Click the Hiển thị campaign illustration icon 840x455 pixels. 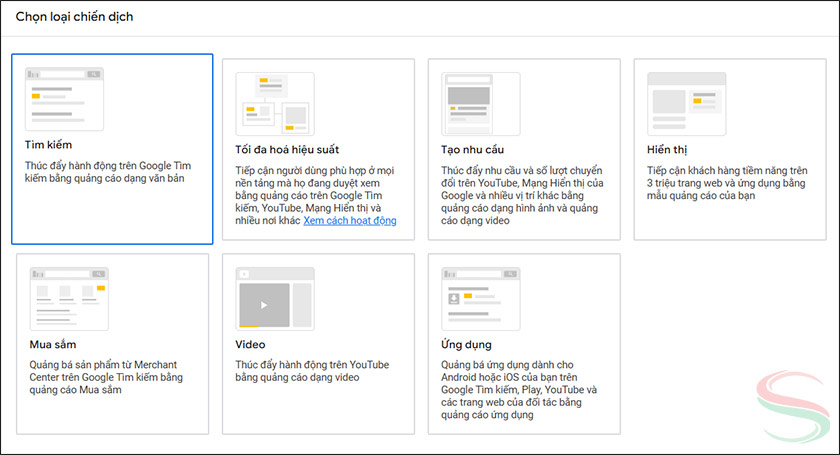pyautogui.click(x=686, y=104)
